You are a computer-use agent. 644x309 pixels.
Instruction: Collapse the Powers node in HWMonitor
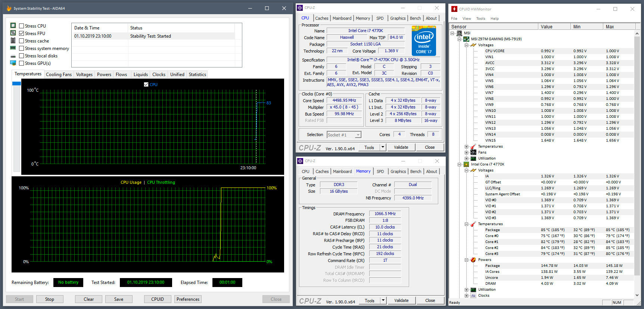(466, 260)
